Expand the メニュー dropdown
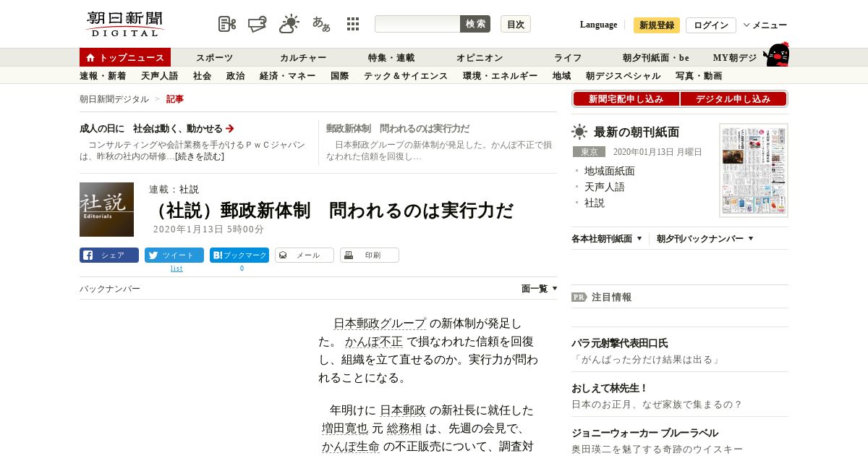Viewport: 868px width, 456px height. (765, 25)
